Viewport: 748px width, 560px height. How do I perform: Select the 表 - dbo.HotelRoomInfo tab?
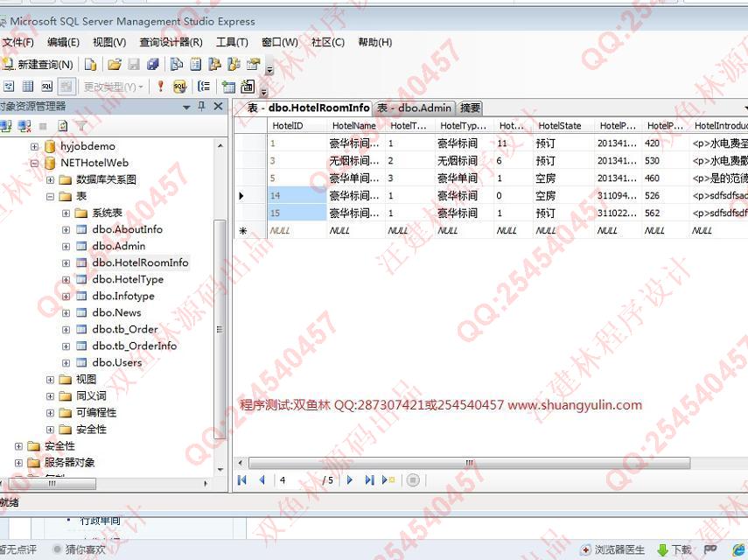(308, 108)
